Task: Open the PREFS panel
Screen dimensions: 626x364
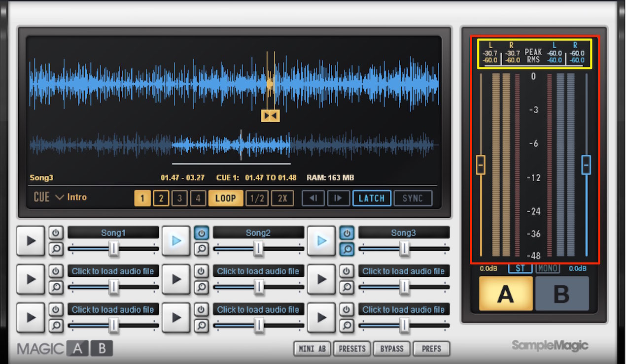Action: [x=432, y=348]
